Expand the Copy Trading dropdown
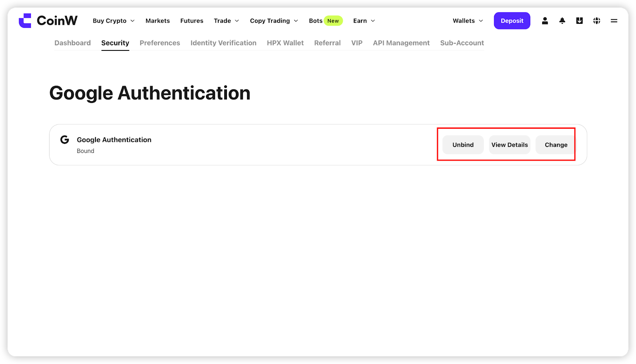 coord(274,21)
